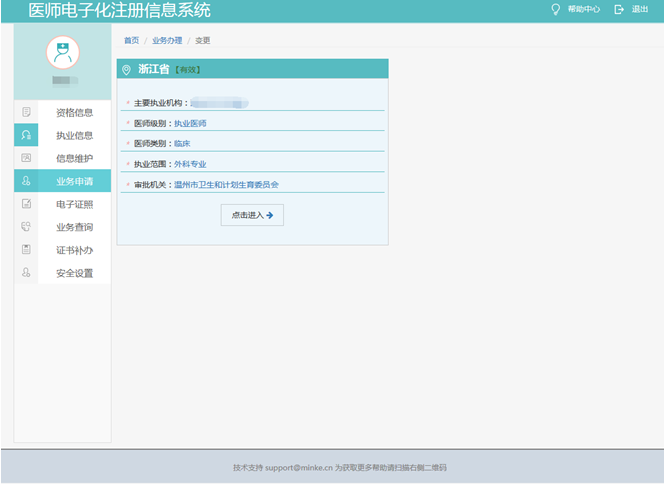Screen dimensions: 667x484
Task: Click the 业务办理 breadcrumb link
Action: point(167,41)
